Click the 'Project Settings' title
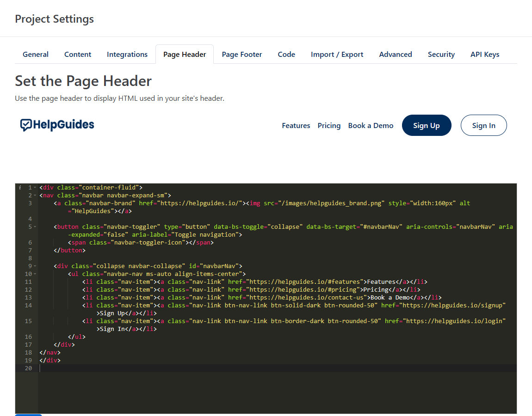The image size is (532, 416). coord(54,19)
